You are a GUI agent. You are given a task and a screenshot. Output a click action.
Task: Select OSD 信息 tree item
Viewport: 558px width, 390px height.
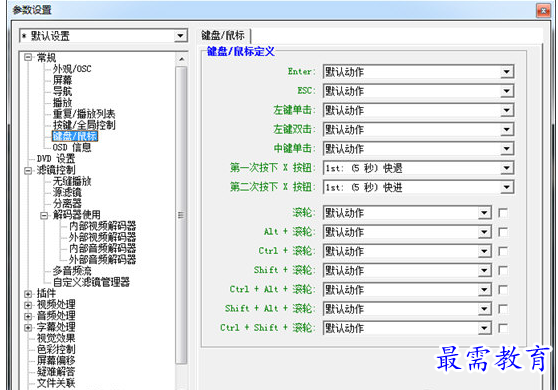point(72,147)
